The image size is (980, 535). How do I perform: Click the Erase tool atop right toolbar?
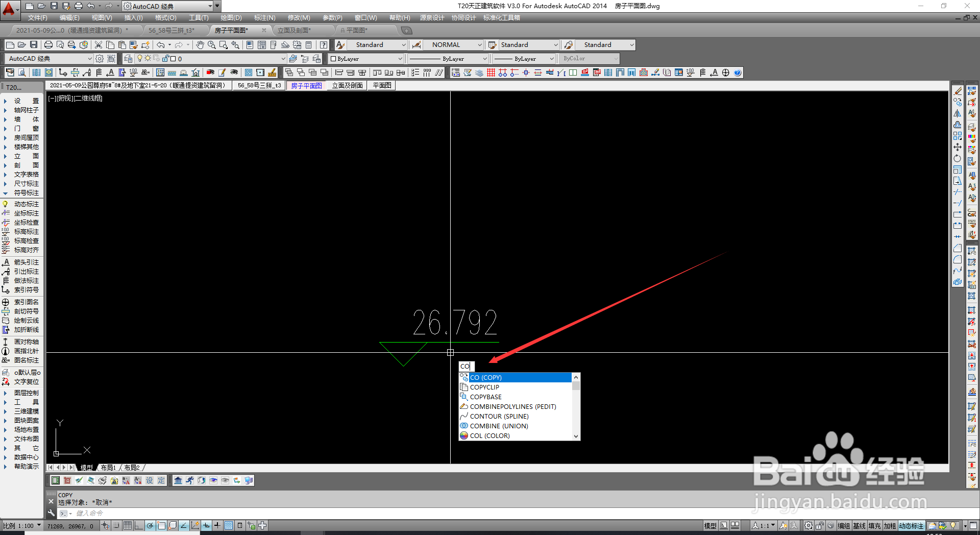pos(958,91)
